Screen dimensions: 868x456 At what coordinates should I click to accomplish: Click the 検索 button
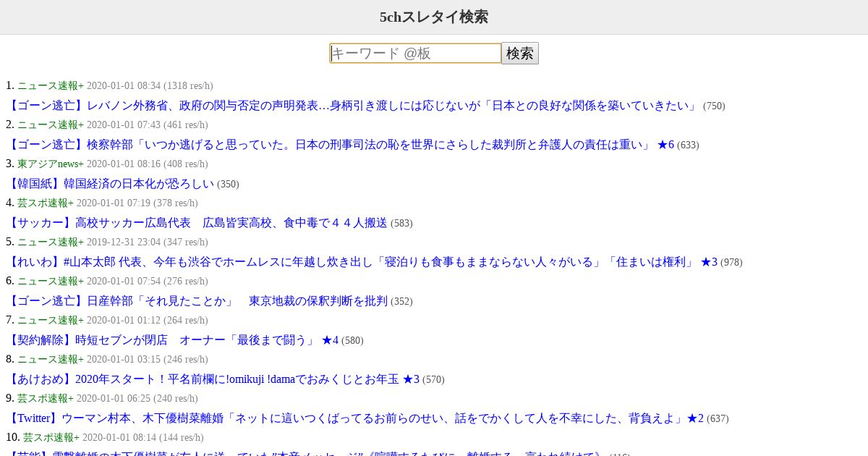[x=520, y=54]
